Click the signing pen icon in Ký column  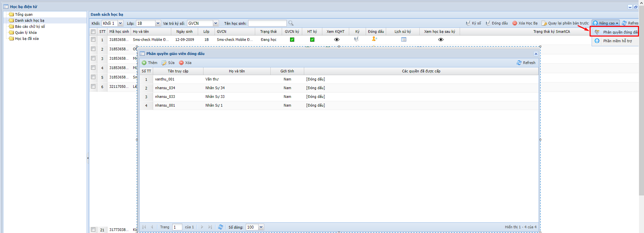356,39
